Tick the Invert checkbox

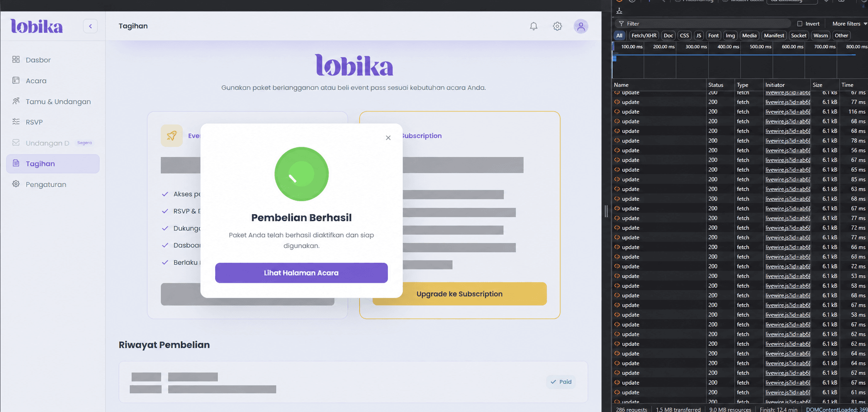pyautogui.click(x=800, y=24)
